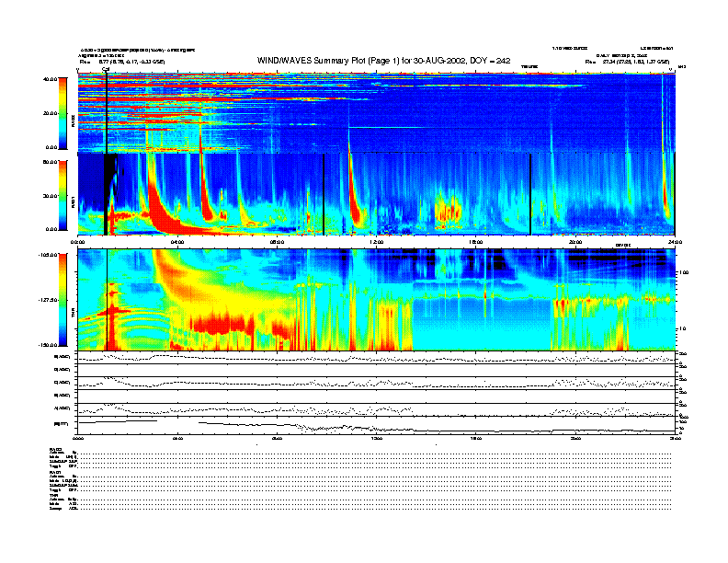728x563 pixels.
Task: Click the 60.00 tick on RAD1 color scale
Action: 50,162
